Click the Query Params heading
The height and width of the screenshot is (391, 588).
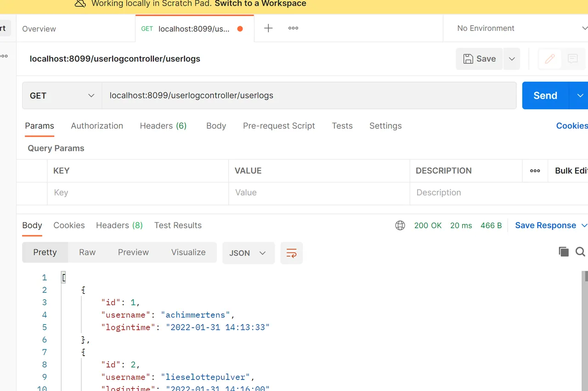[x=56, y=148]
